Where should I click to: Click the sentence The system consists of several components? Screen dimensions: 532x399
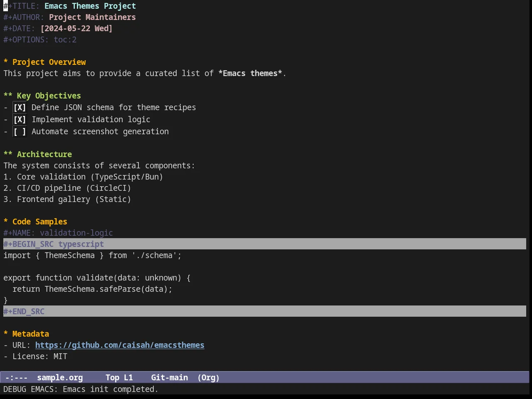99,166
